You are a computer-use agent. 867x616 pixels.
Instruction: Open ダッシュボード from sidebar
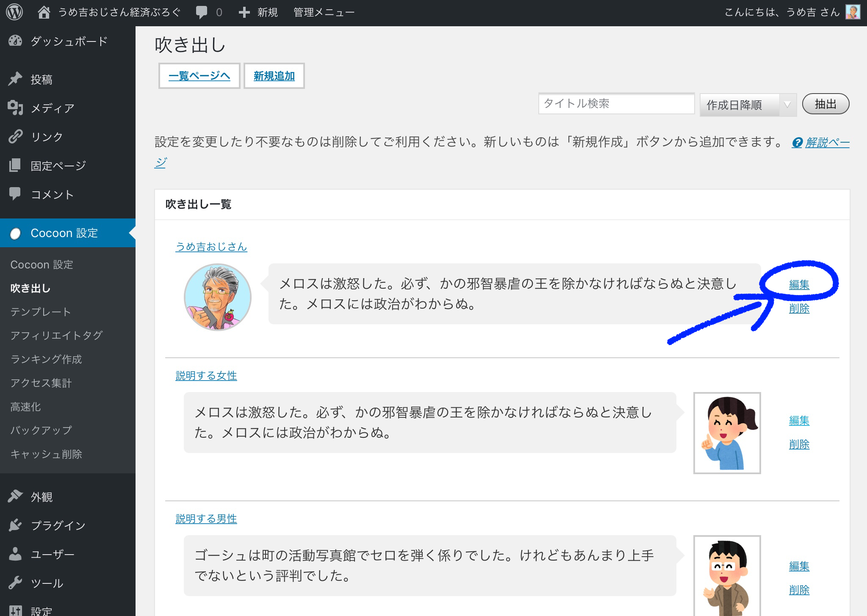click(x=69, y=41)
